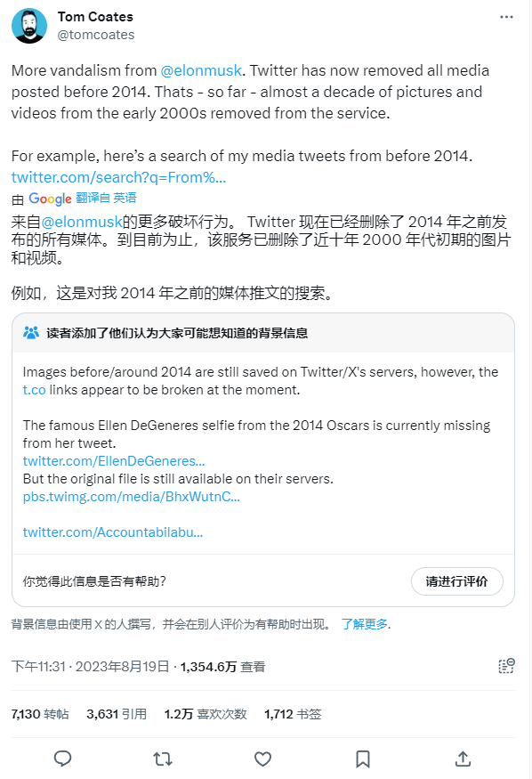Screen dimensions: 532x779
Task: Open the twitter.com/search?q=From%... link
Action: pyautogui.click(x=118, y=177)
